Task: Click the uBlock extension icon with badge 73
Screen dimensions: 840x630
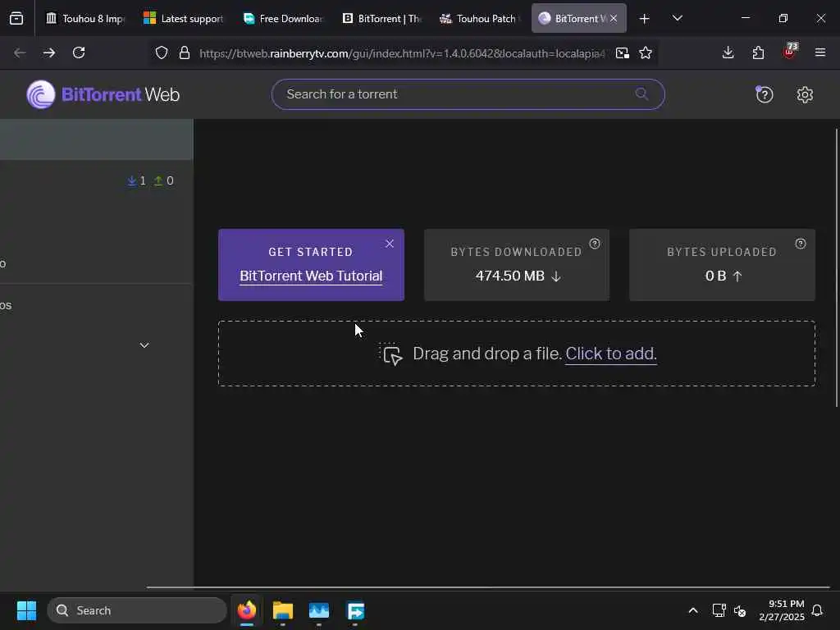Action: pos(790,52)
